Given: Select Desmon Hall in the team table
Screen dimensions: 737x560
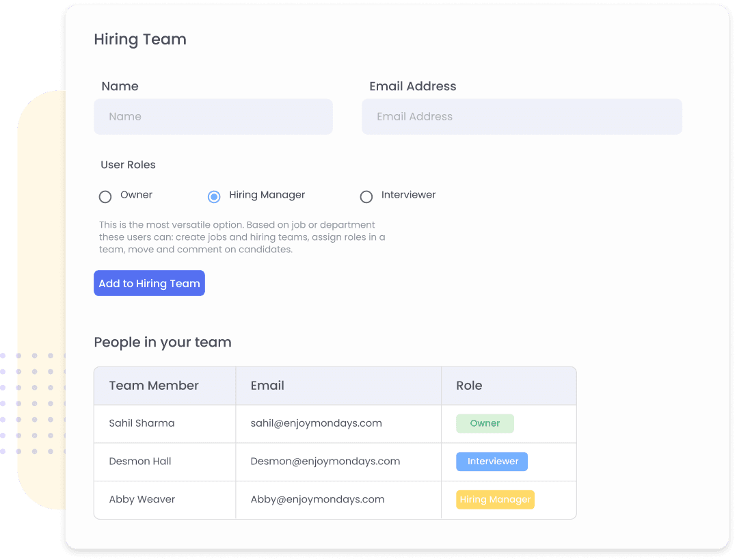Looking at the screenshot, I should coord(140,462).
